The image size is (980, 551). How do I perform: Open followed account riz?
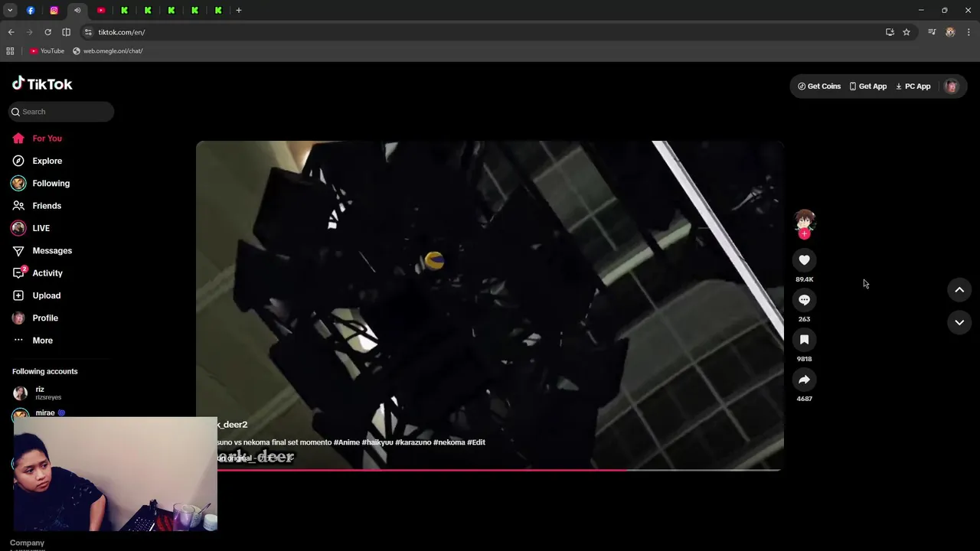click(38, 393)
